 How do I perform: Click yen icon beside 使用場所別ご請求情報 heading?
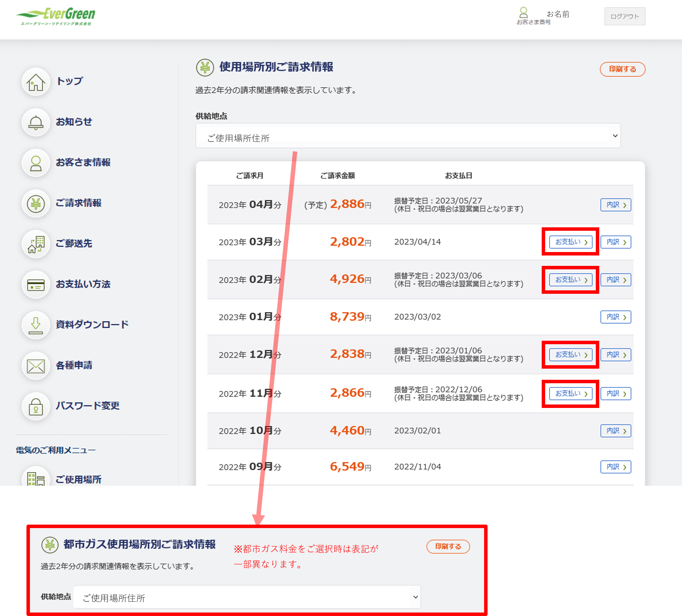click(x=205, y=67)
